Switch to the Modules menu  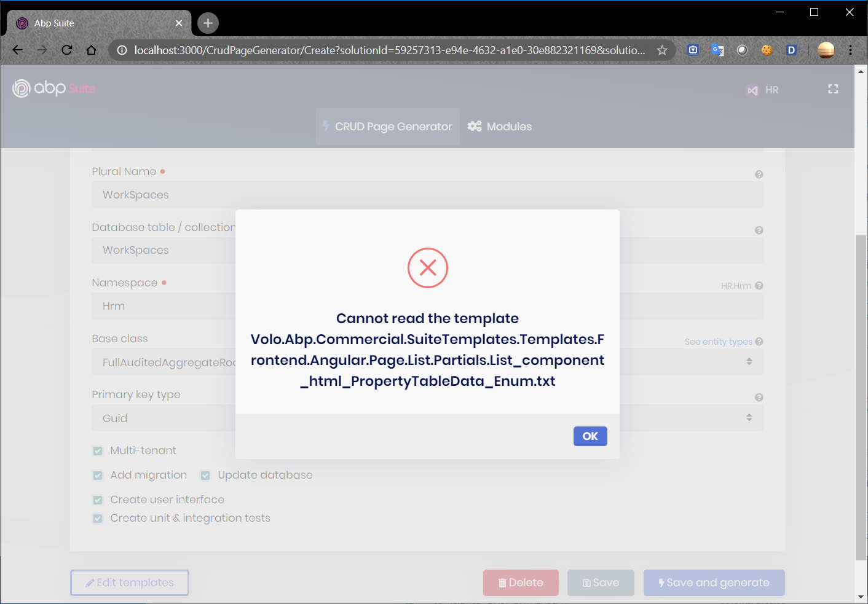(500, 127)
